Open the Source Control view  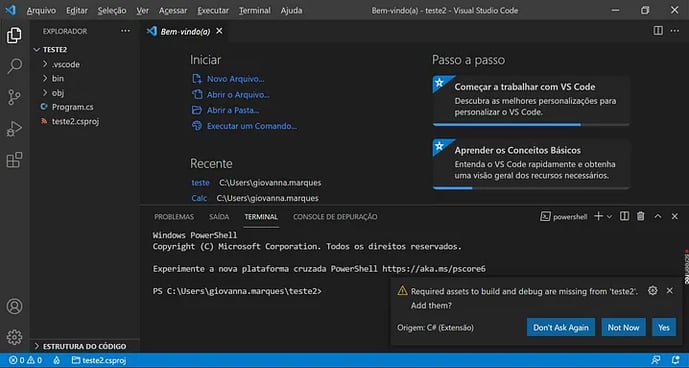point(15,97)
